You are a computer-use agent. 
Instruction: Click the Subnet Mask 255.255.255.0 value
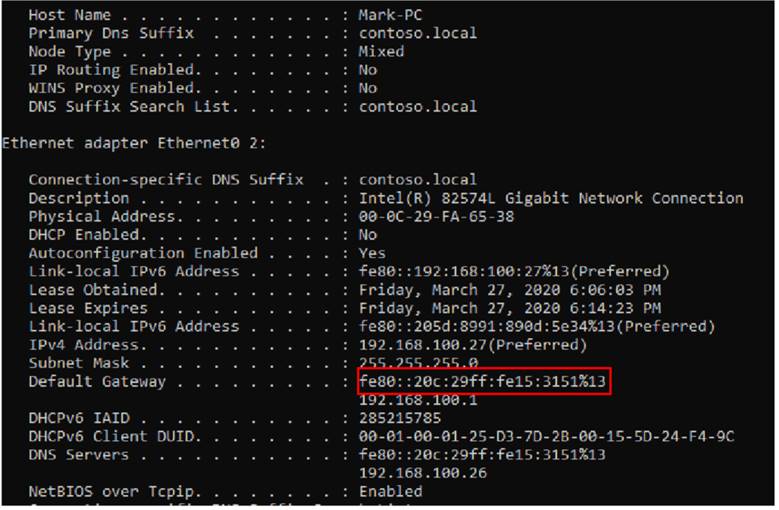tap(418, 363)
